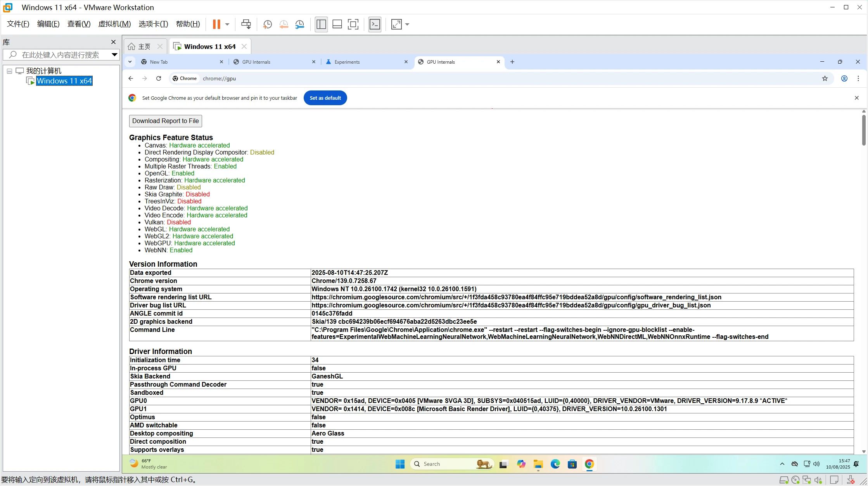868x486 pixels.
Task: Click Chrome icon on taskbar
Action: point(589,464)
